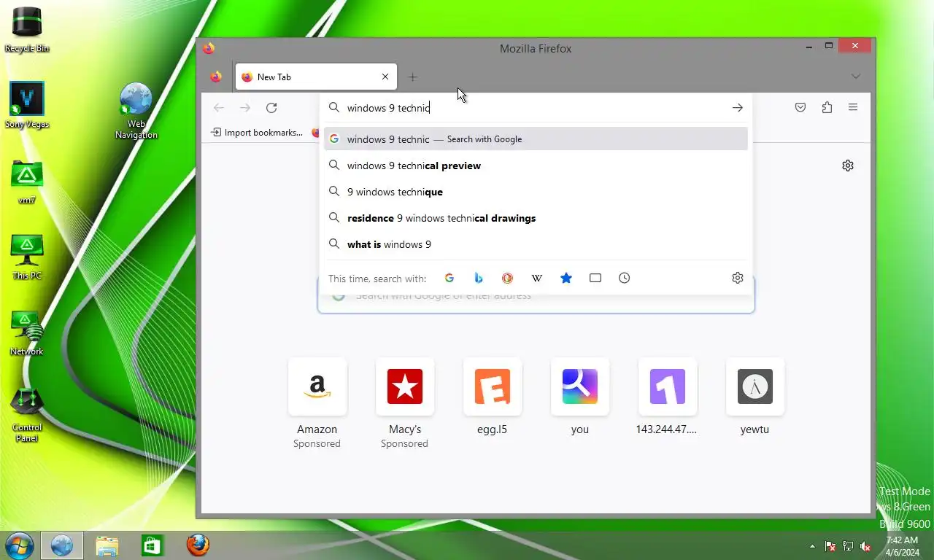Search in History clock icon
Image resolution: width=934 pixels, height=560 pixels.
(x=625, y=278)
